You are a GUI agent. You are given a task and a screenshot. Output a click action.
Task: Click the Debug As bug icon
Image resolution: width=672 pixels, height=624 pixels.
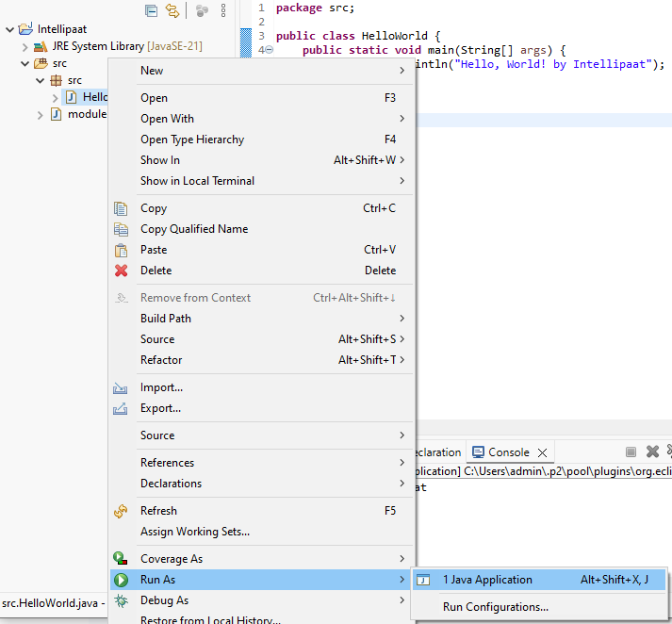point(121,600)
